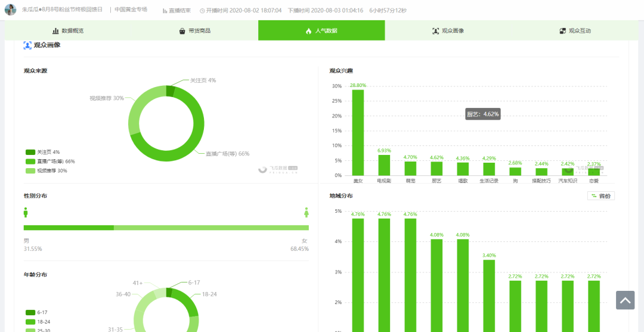Open the 观众画像 tab
644x332 pixels.
(x=448, y=31)
